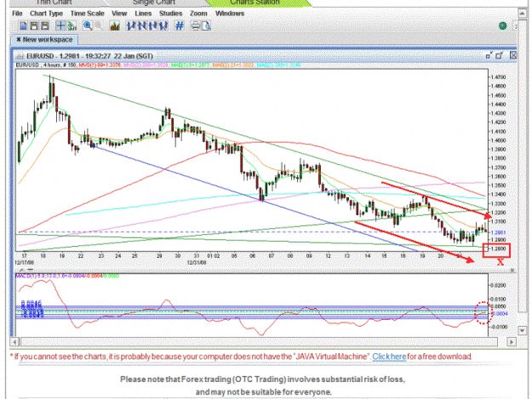Open the Time Scale menu

(x=87, y=14)
